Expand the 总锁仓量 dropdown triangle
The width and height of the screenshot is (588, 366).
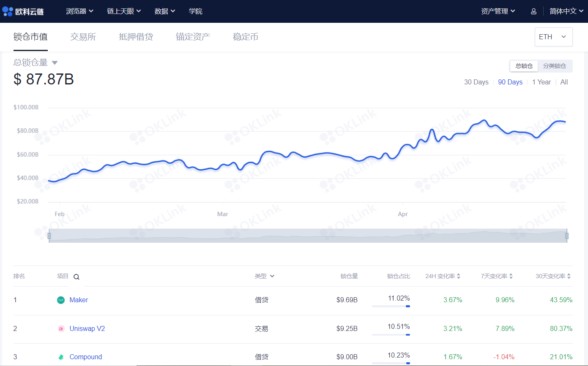(55, 63)
